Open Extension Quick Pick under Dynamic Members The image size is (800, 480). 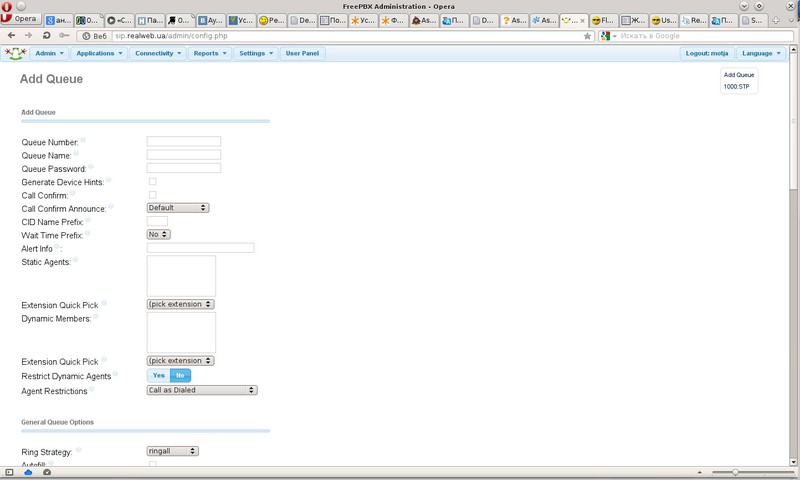181,361
